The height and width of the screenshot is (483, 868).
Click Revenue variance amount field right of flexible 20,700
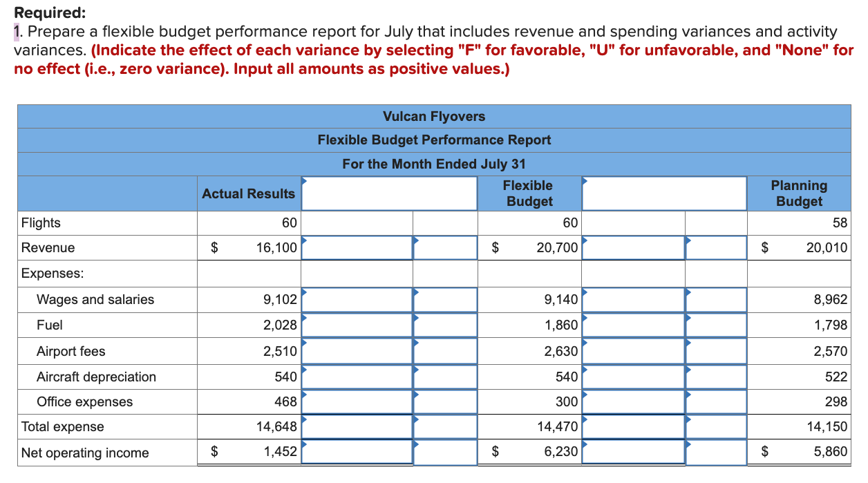pyautogui.click(x=633, y=248)
